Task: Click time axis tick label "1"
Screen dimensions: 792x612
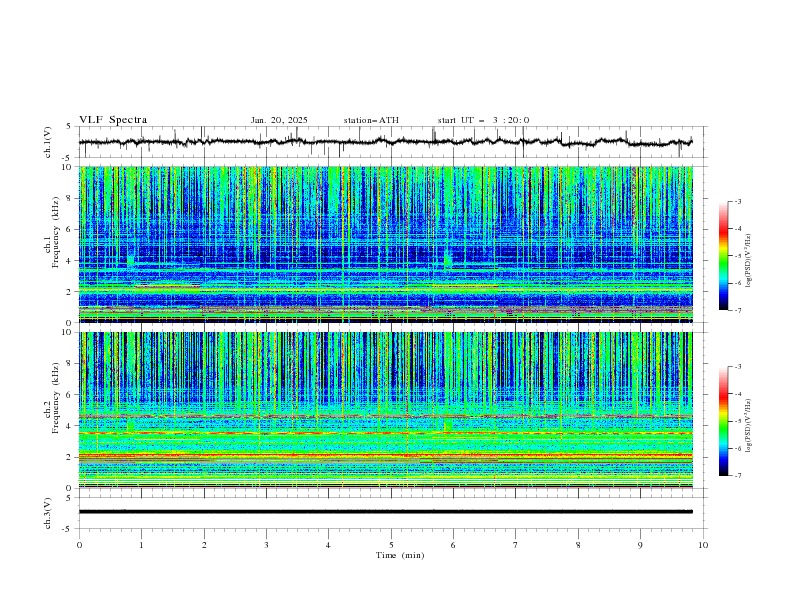Action: [142, 545]
